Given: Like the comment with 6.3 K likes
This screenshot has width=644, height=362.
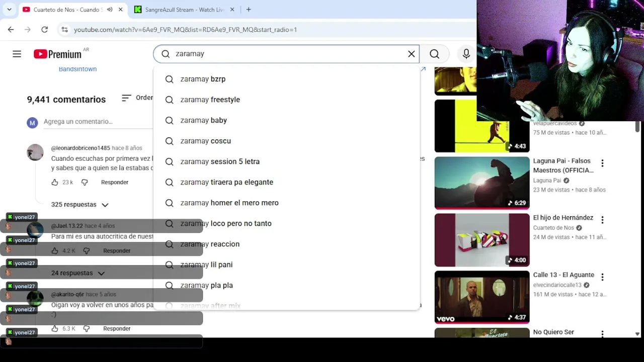Looking at the screenshot, I should point(55,329).
